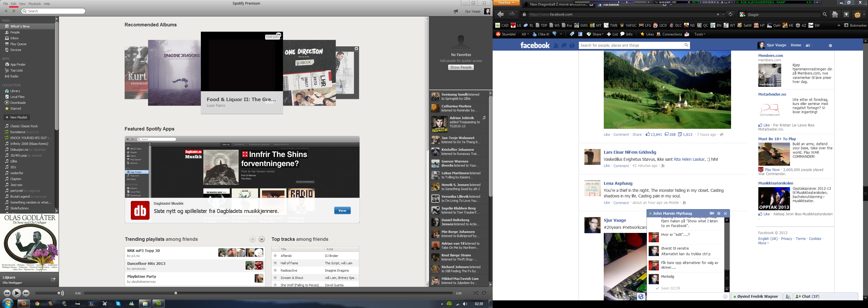The image size is (868, 308).
Task: Open Spotify Edit menu
Action: coord(13,4)
